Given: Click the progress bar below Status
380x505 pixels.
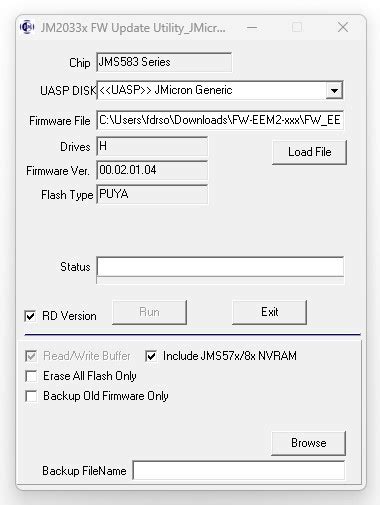Looking at the screenshot, I should click(220, 280).
